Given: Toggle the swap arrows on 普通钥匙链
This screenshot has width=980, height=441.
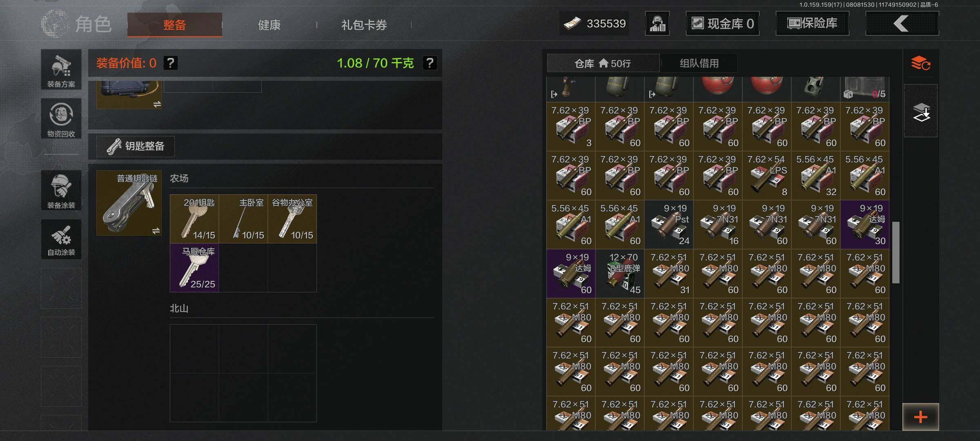Looking at the screenshot, I should click(x=156, y=231).
